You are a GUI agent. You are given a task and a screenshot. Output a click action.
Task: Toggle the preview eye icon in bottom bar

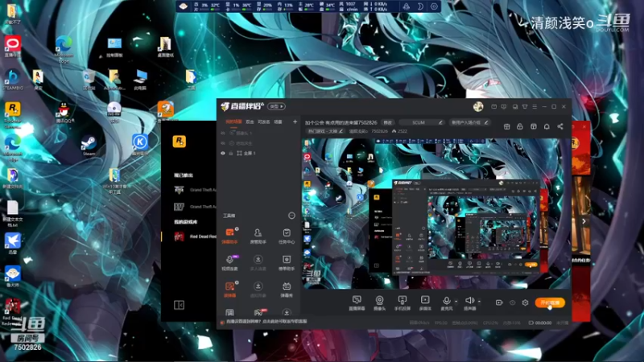click(512, 302)
